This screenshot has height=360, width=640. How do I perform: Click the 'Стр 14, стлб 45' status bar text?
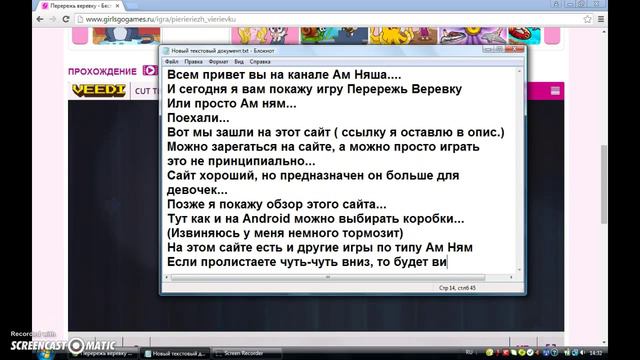click(457, 288)
